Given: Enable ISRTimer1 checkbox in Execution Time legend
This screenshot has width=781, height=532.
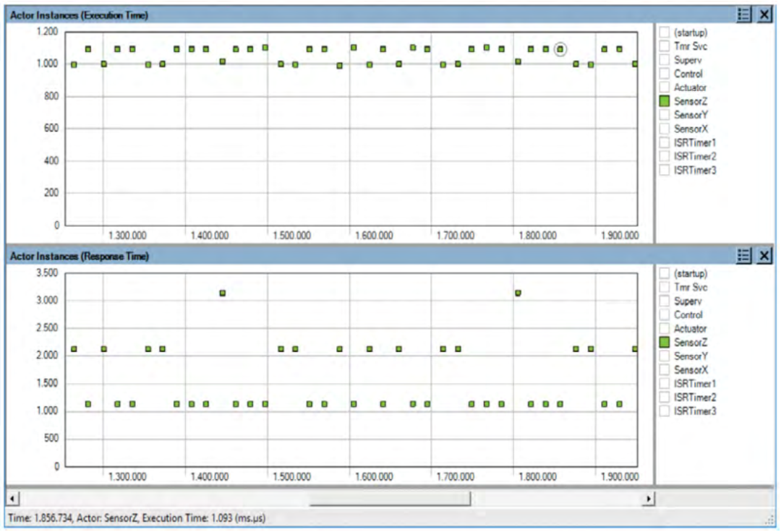Looking at the screenshot, I should [x=665, y=143].
